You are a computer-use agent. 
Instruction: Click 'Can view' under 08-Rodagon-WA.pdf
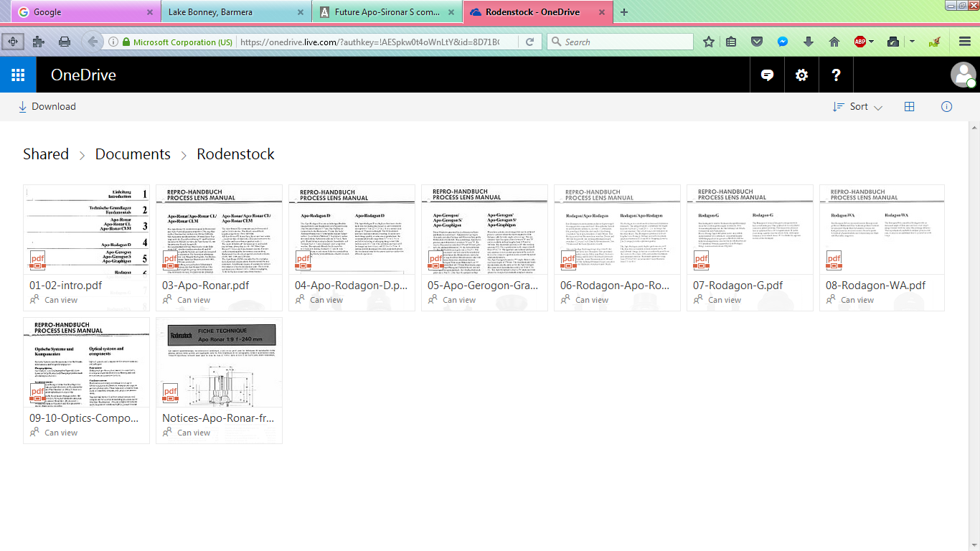point(858,300)
